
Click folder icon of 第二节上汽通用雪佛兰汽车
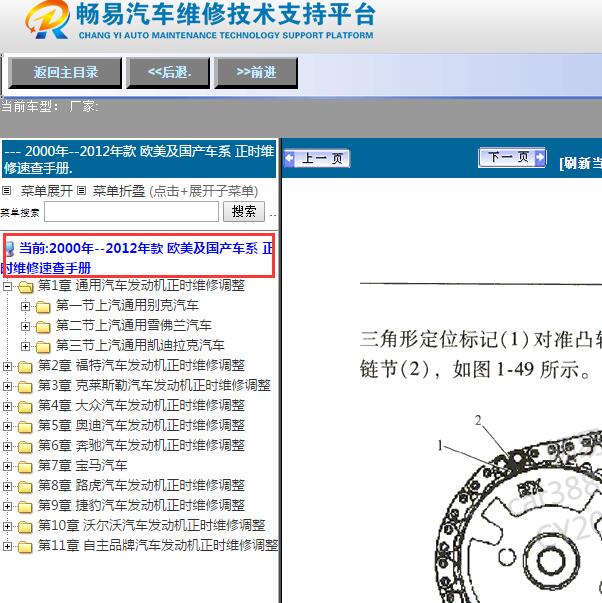(x=43, y=327)
